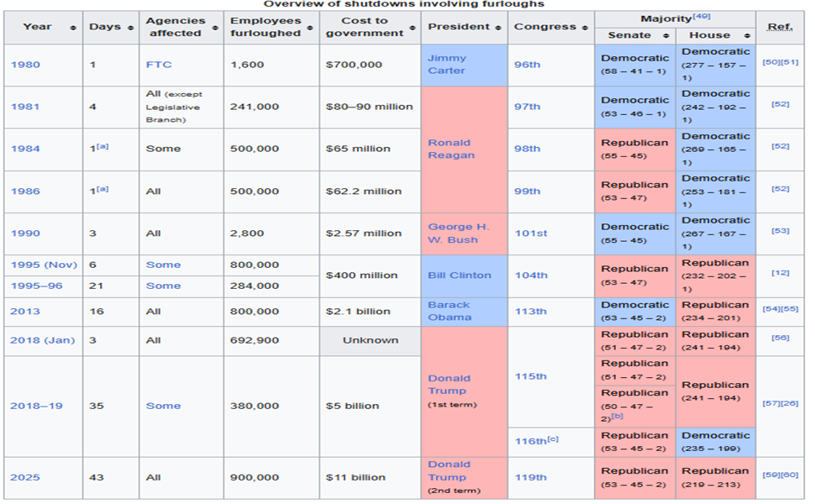Sort by President column arrows

click(499, 28)
